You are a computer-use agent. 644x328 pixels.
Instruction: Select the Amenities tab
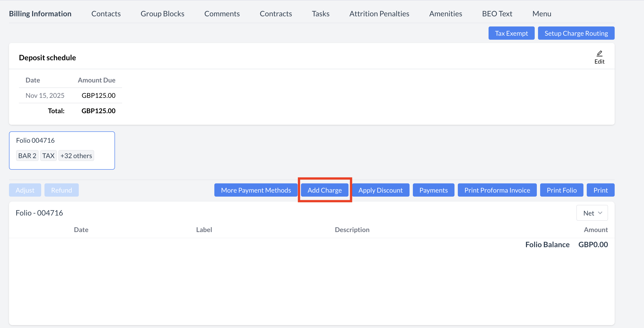pyautogui.click(x=445, y=13)
